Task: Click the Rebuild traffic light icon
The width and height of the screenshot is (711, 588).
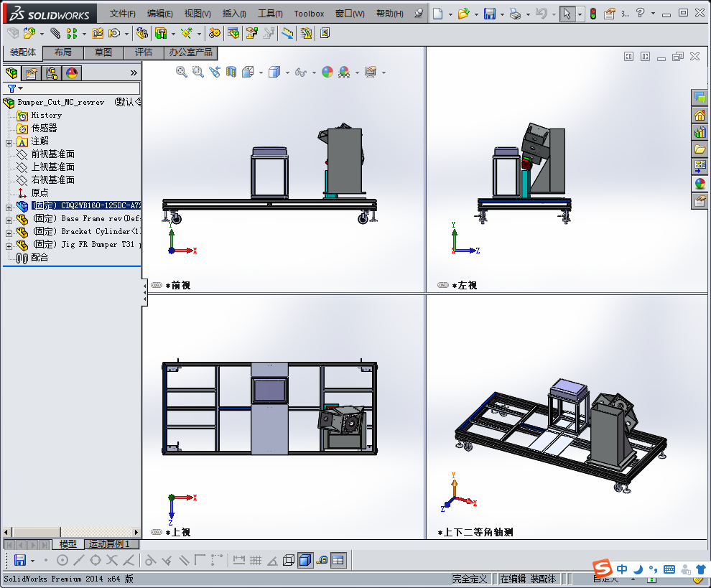Action: point(592,14)
